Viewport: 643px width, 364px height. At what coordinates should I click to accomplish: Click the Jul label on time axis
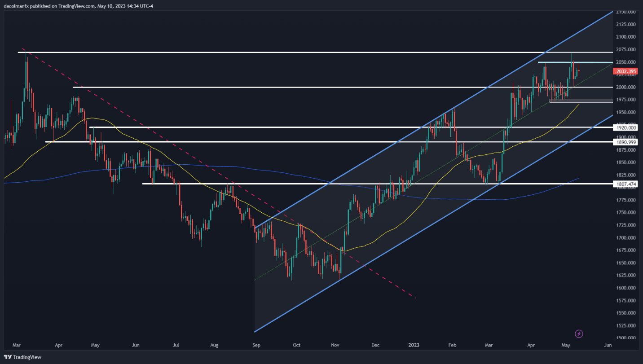pos(176,346)
